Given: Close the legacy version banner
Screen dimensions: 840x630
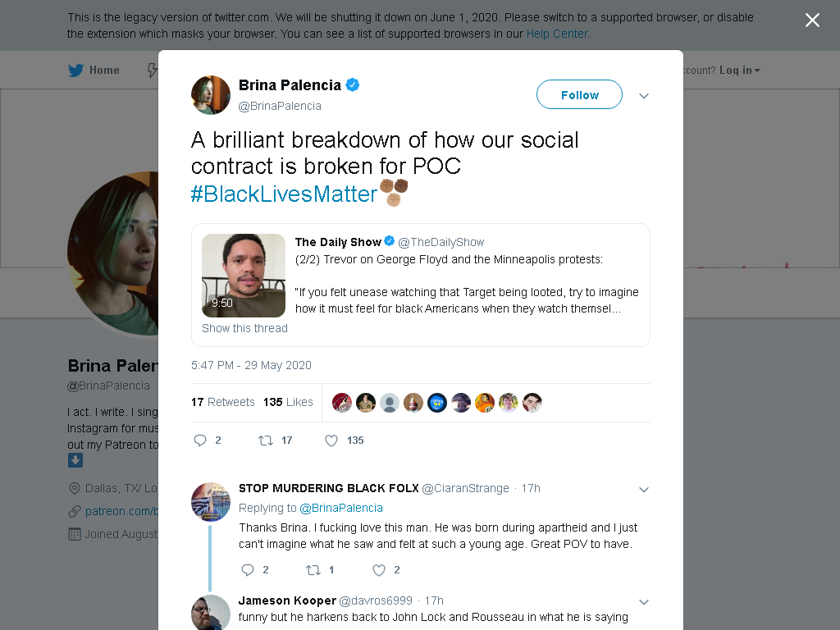Looking at the screenshot, I should 812,21.
